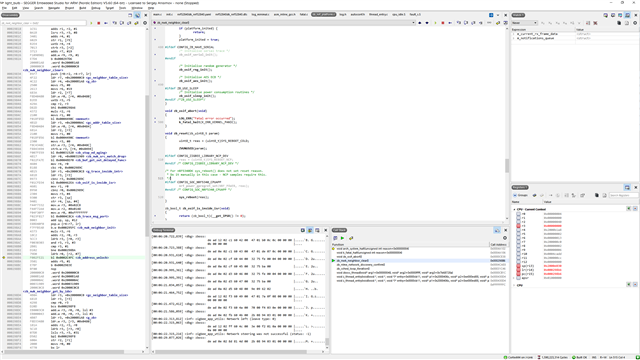Switch to the thread_entry.c editor tab
The width and height of the screenshot is (640, 360).
click(378, 15)
